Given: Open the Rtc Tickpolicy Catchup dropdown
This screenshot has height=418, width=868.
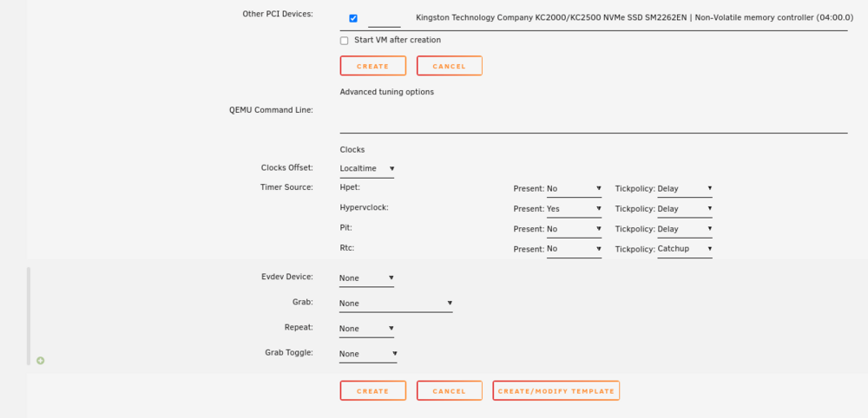Looking at the screenshot, I should pyautogui.click(x=685, y=249).
